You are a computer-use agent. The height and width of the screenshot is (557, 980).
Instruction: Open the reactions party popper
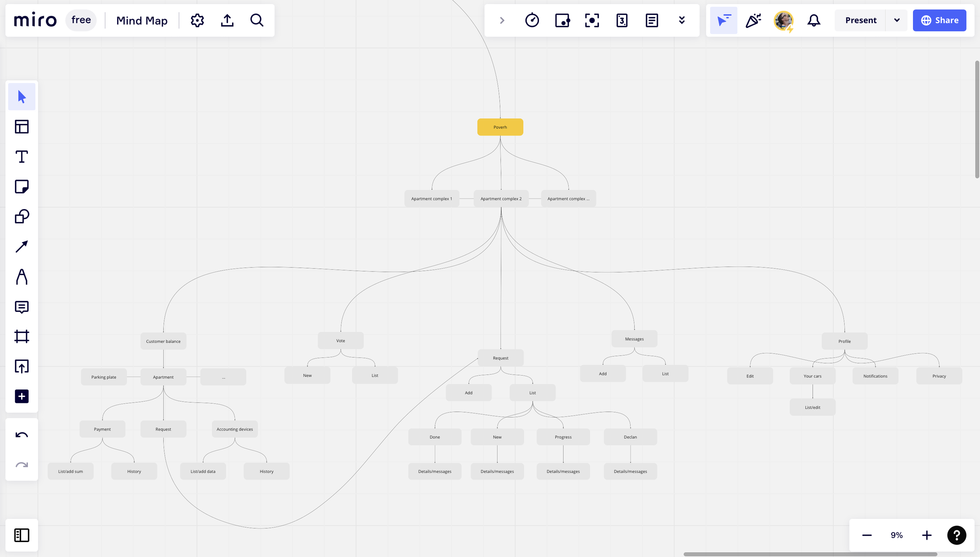753,20
